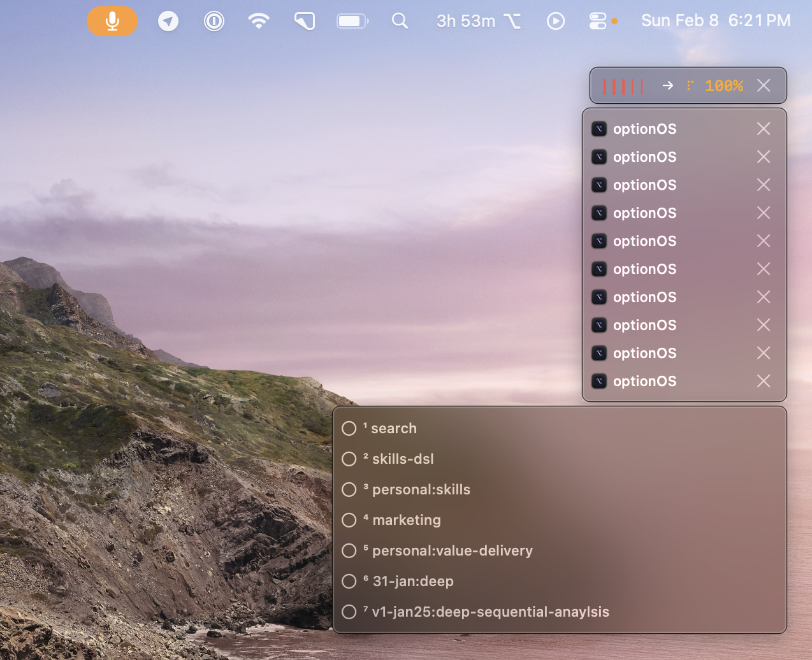Open Control Center from the menu bar

pyautogui.click(x=599, y=20)
